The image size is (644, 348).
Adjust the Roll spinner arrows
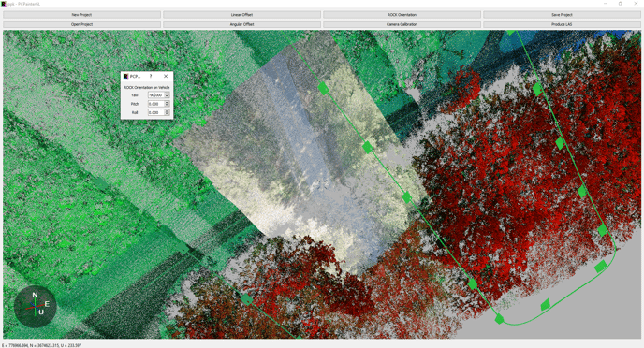pos(167,112)
